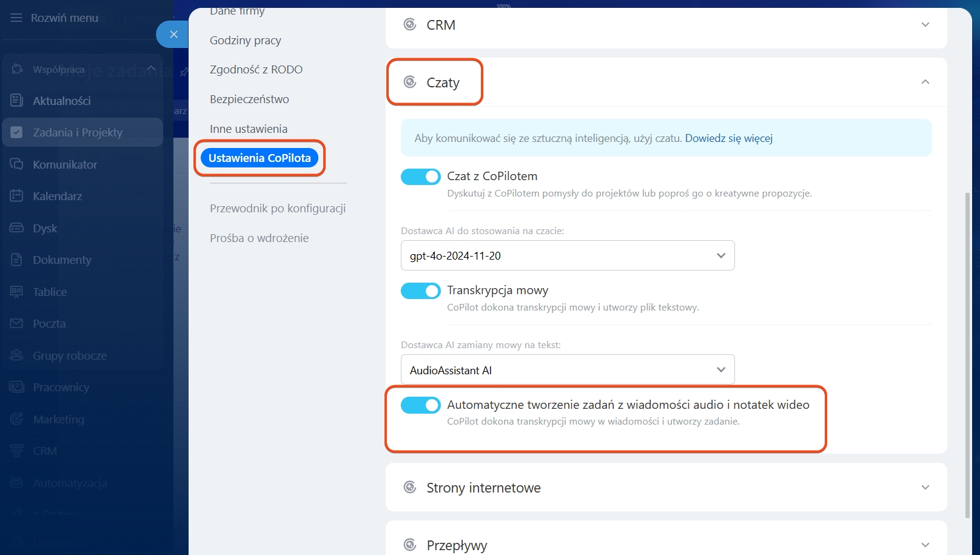Open Dokumenty via its document icon
The image size is (980, 555).
17,260
